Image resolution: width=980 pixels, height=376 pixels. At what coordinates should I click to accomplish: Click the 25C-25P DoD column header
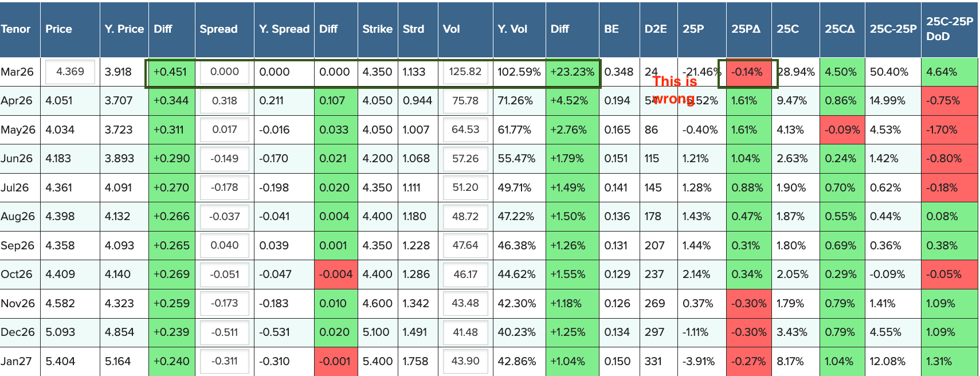(949, 29)
